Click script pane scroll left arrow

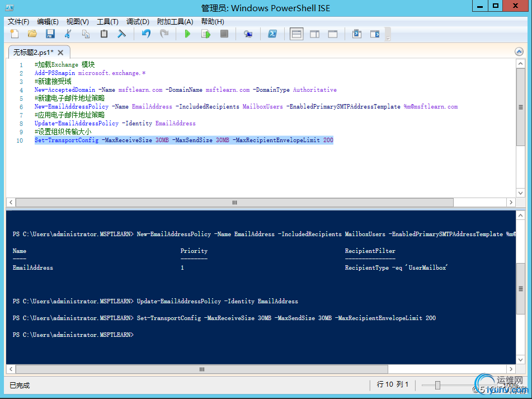pyautogui.click(x=11, y=202)
